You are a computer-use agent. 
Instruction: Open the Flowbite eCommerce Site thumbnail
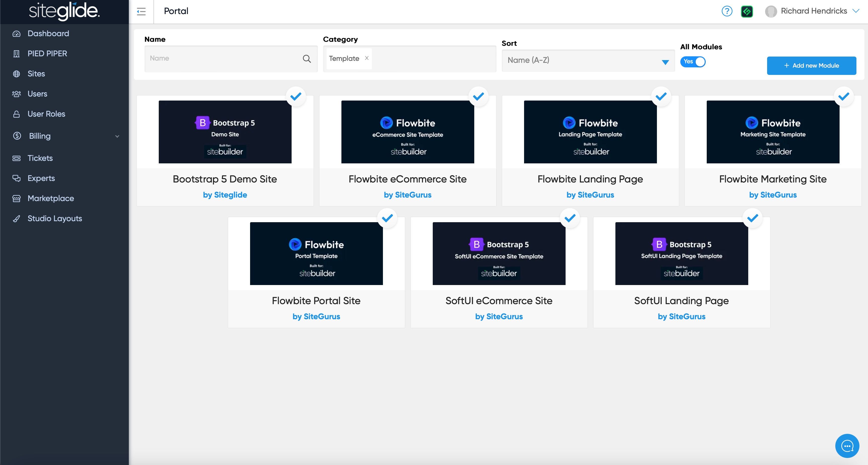coord(407,132)
